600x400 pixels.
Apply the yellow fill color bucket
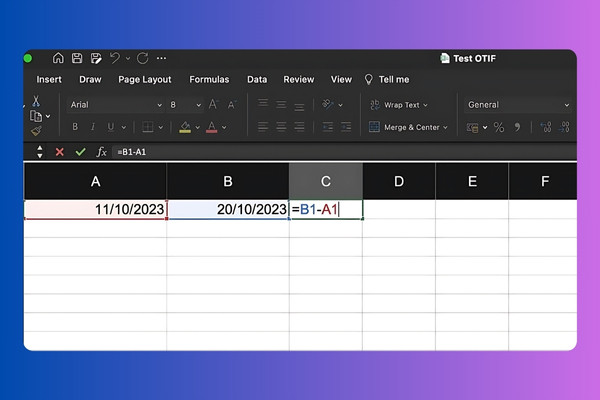pos(185,127)
